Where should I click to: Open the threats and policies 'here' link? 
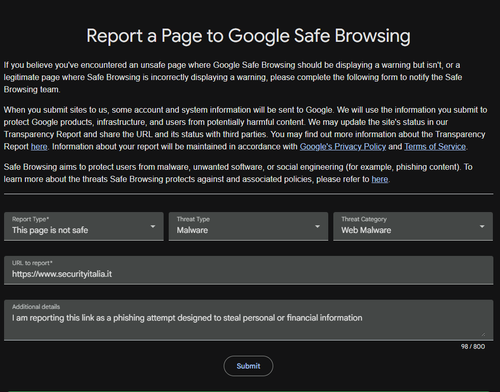[380, 179]
